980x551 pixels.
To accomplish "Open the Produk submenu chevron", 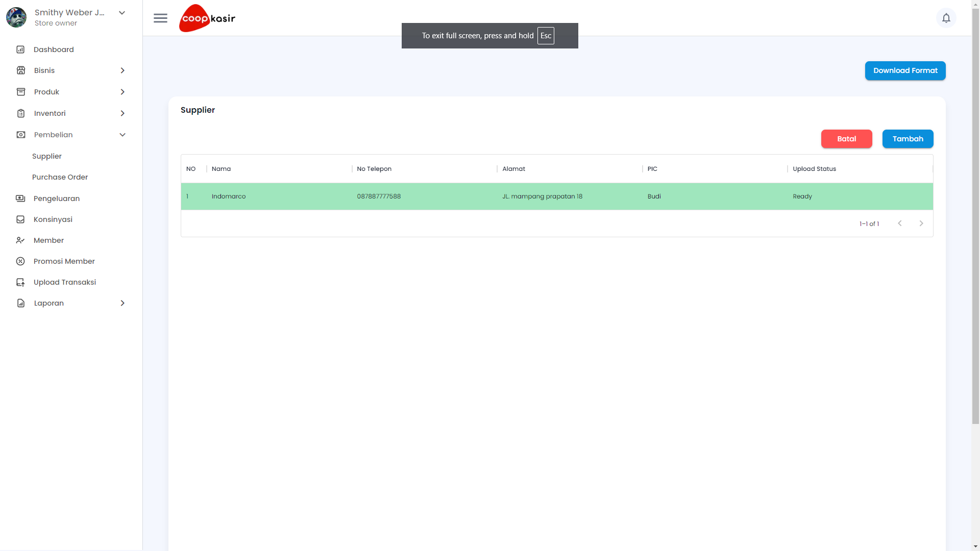I will 122,91.
